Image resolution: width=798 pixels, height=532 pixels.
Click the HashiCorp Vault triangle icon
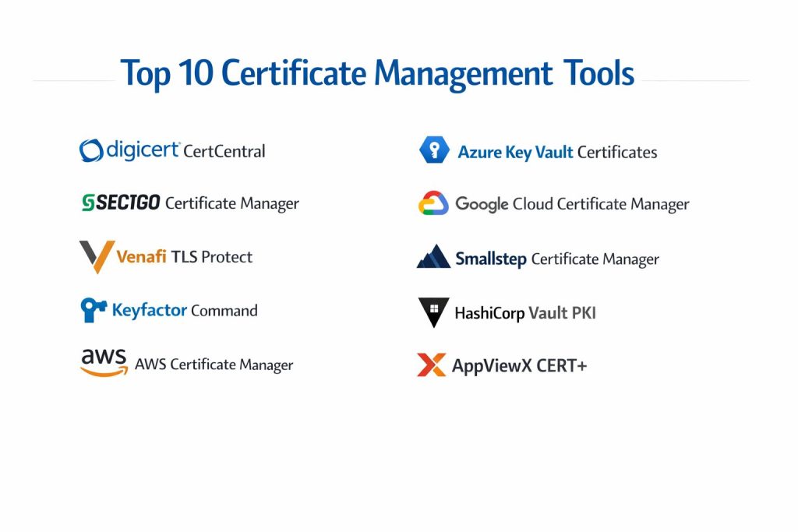433,312
